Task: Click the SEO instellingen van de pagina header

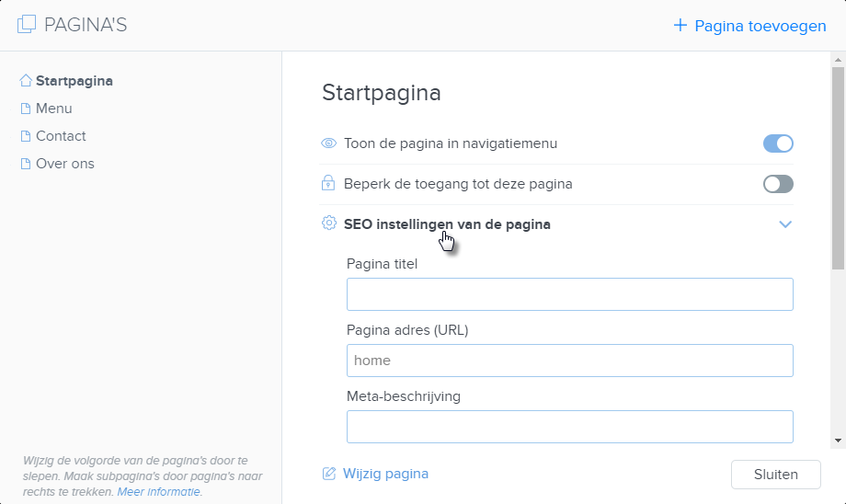Action: (447, 223)
